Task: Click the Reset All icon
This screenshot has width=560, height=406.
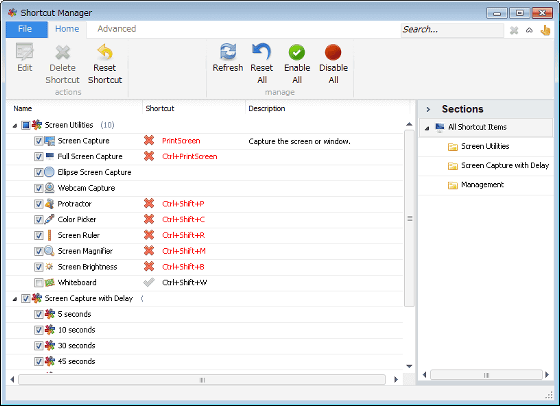Action: pyautogui.click(x=261, y=52)
